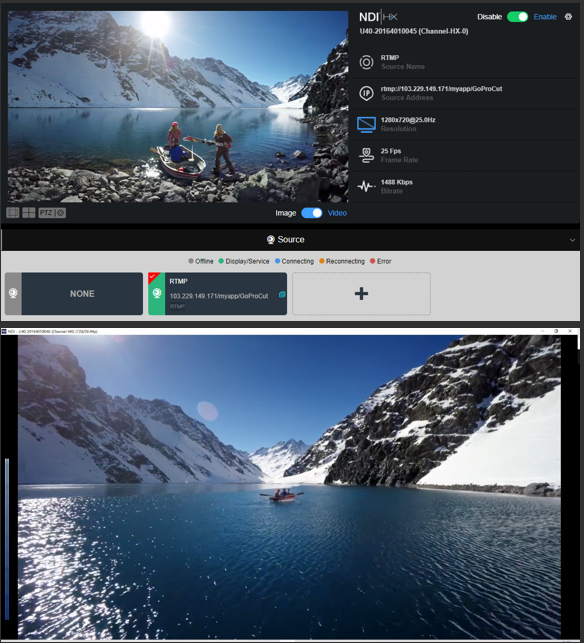Select single-view layout icon

pos(12,212)
